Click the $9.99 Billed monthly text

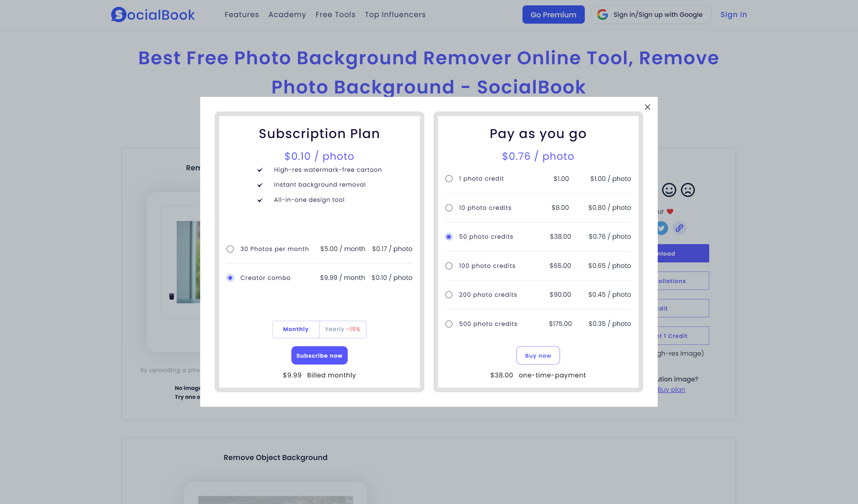(x=319, y=375)
